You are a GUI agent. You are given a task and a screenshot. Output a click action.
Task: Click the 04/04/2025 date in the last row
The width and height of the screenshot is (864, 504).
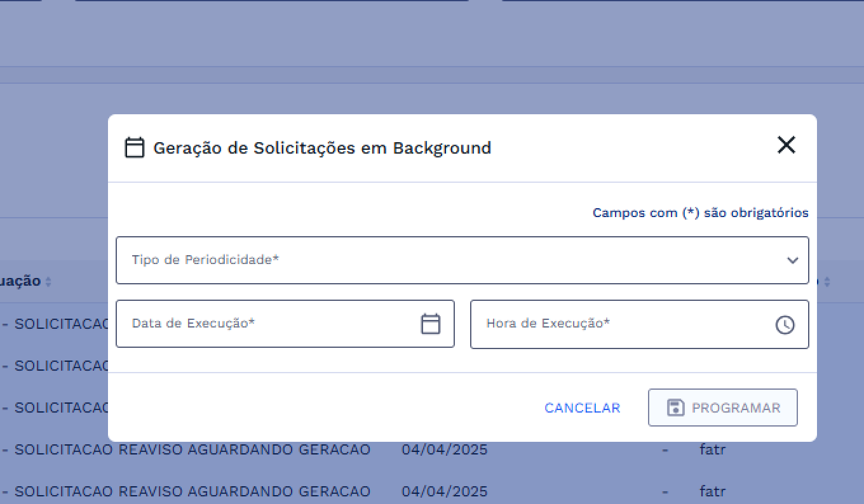tap(444, 491)
